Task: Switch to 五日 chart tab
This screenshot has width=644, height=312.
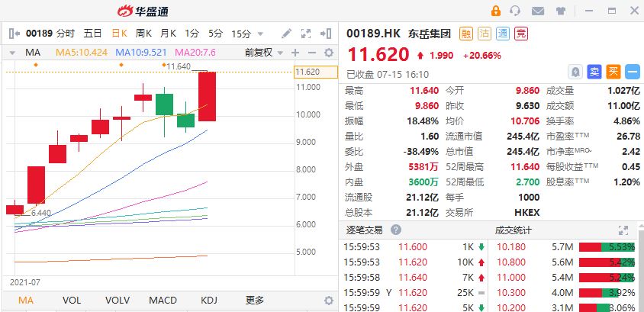Action: point(92,34)
